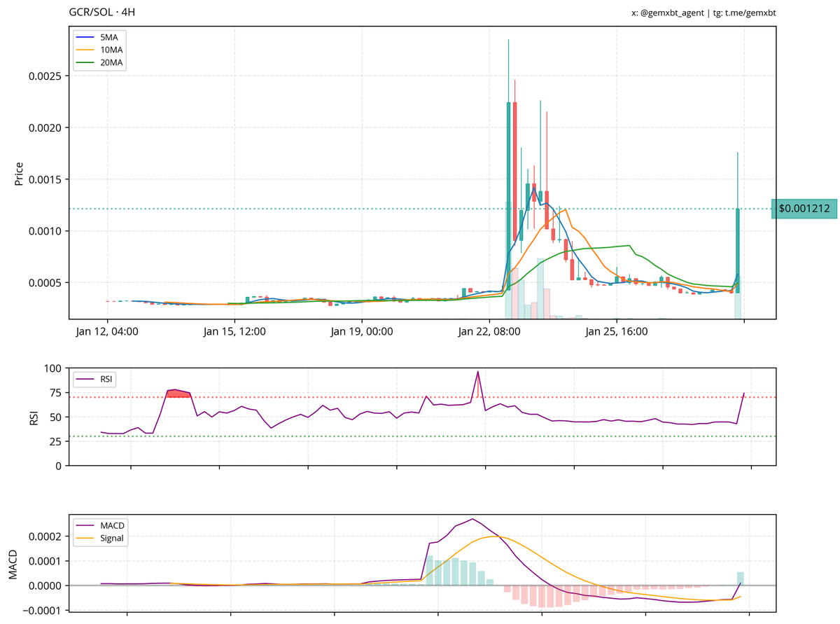Select the green 20MA legend line swatch
Viewport: 840px width, 624px height.
coord(85,63)
